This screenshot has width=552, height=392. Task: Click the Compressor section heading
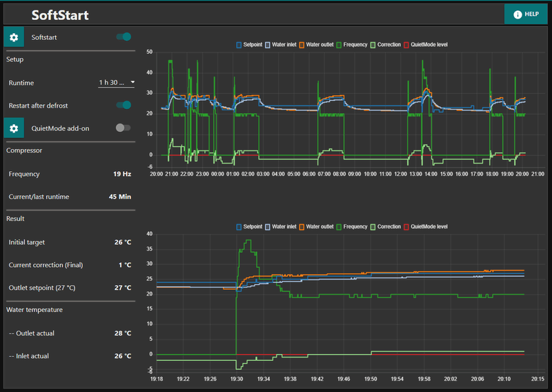click(24, 150)
